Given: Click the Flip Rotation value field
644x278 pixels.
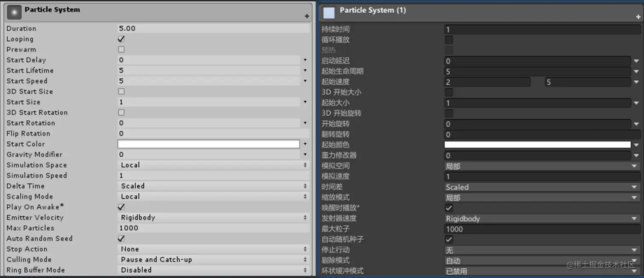Looking at the screenshot, I should 213,133.
